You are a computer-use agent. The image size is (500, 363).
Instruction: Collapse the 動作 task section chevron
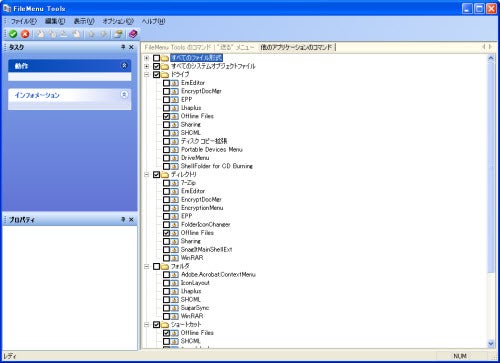click(x=124, y=66)
